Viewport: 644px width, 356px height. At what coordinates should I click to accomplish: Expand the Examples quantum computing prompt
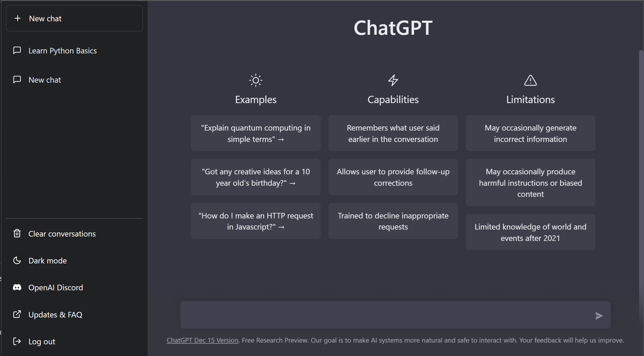click(x=256, y=133)
